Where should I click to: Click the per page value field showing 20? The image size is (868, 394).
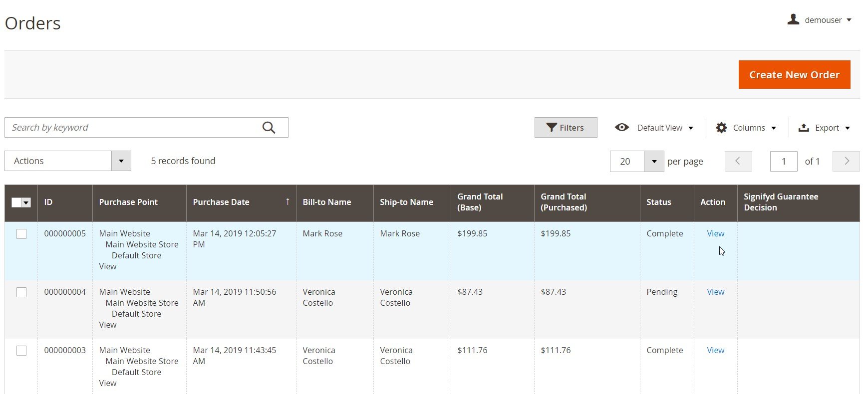[627, 161]
